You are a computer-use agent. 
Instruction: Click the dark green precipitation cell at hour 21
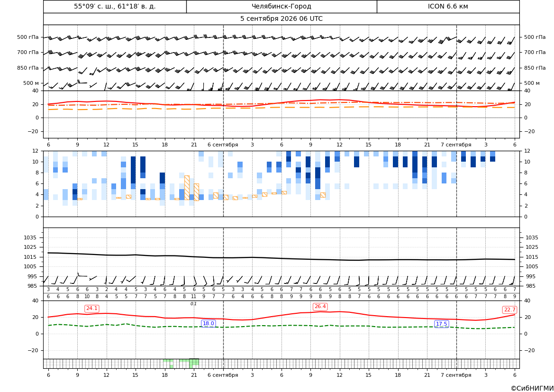pyautogui.click(x=194, y=362)
